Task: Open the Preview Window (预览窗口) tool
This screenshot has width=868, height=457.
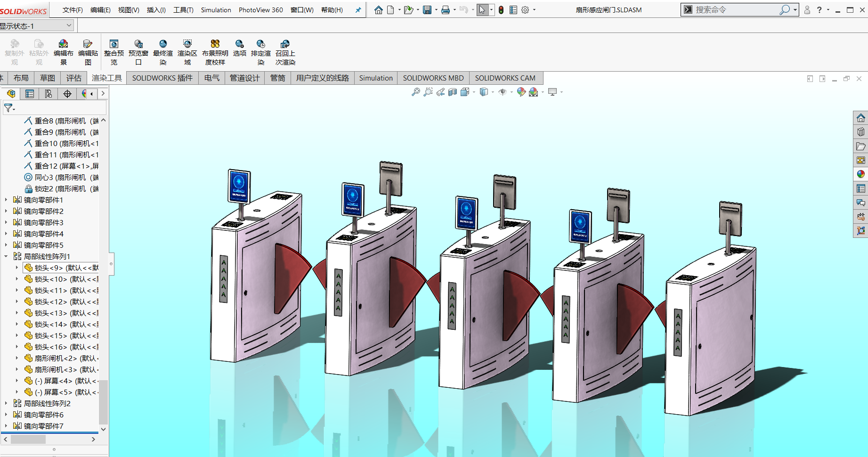Action: pos(138,52)
